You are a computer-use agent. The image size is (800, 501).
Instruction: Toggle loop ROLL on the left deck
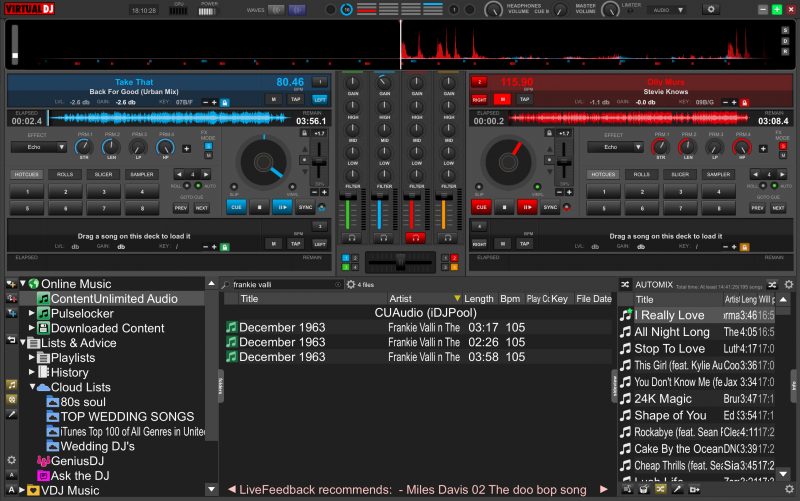pos(187,186)
